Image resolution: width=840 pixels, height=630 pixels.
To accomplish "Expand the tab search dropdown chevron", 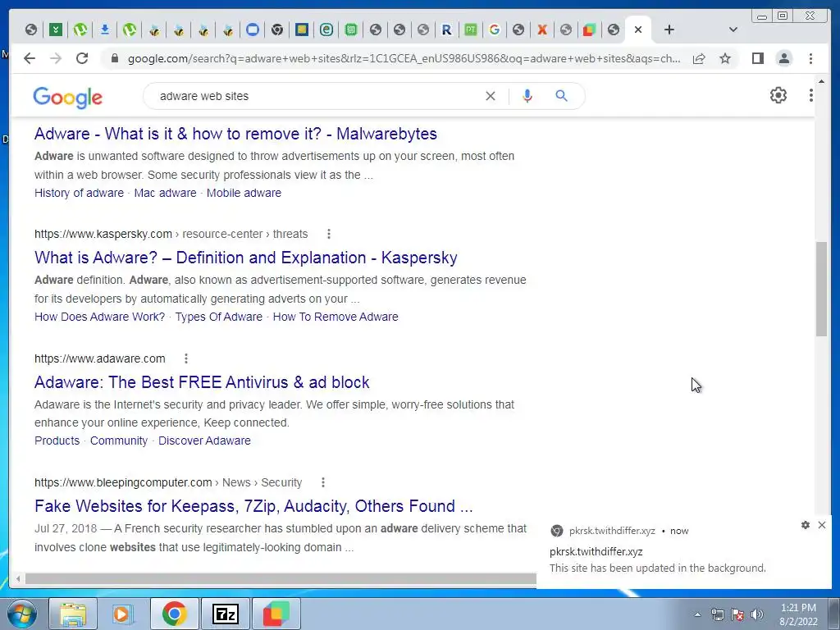I will click(733, 30).
